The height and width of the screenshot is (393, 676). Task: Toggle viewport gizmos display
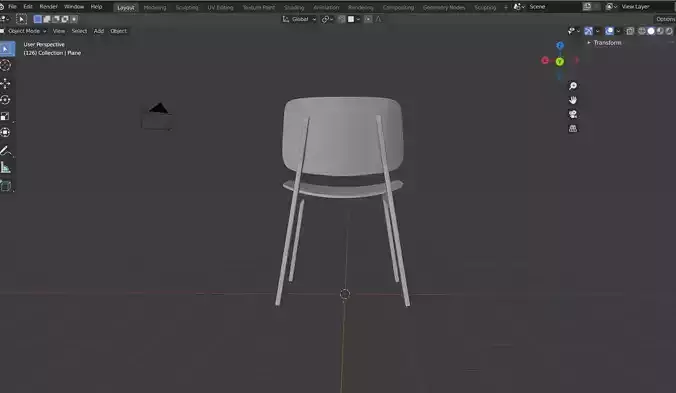(x=588, y=31)
